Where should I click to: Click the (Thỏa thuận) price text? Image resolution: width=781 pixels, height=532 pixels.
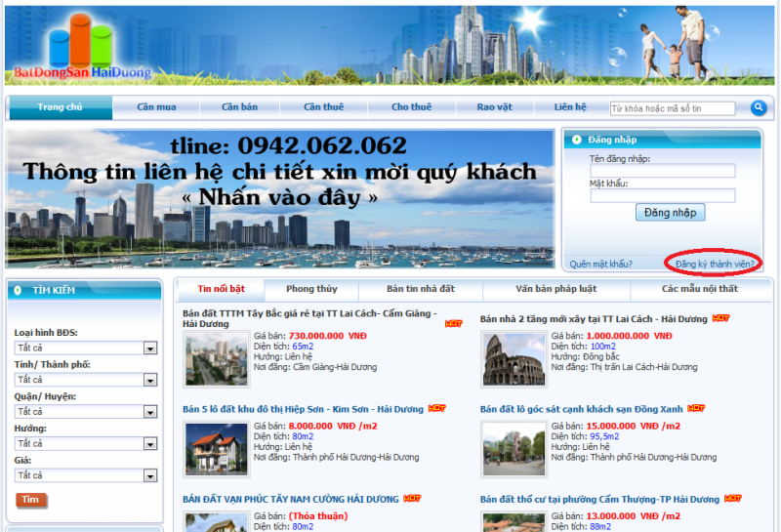(318, 516)
